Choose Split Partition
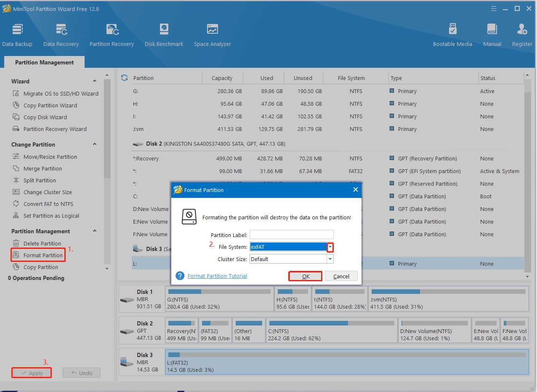 coord(35,180)
